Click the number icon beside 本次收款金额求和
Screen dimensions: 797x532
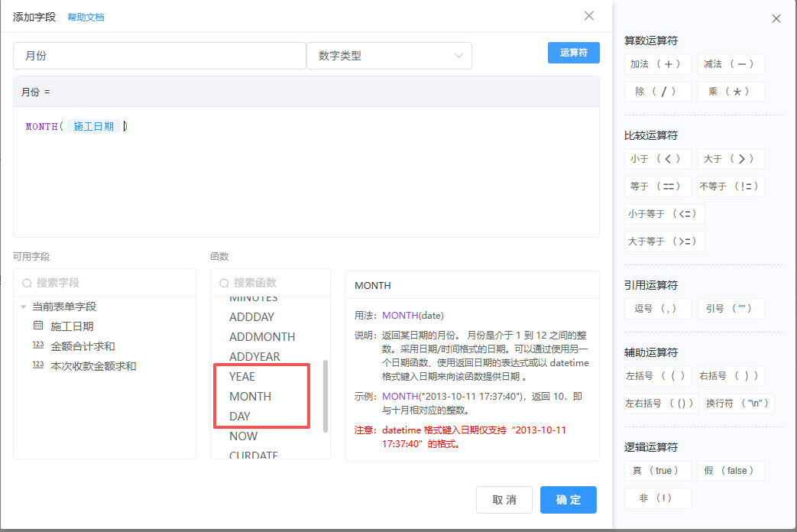click(x=38, y=365)
